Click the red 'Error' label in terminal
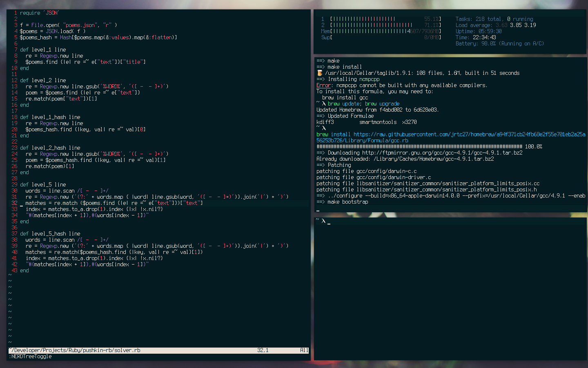 (323, 85)
